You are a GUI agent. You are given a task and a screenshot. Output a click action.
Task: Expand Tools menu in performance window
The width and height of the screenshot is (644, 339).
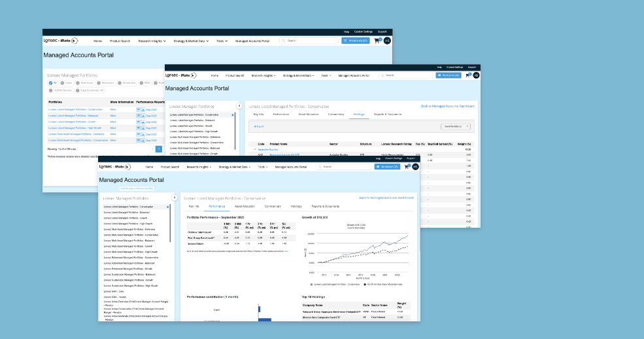[x=263, y=167]
